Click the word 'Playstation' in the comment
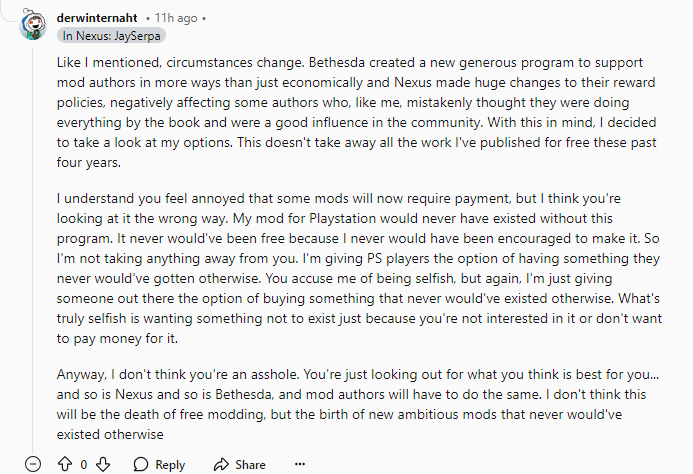The image size is (693, 474). coord(346,218)
